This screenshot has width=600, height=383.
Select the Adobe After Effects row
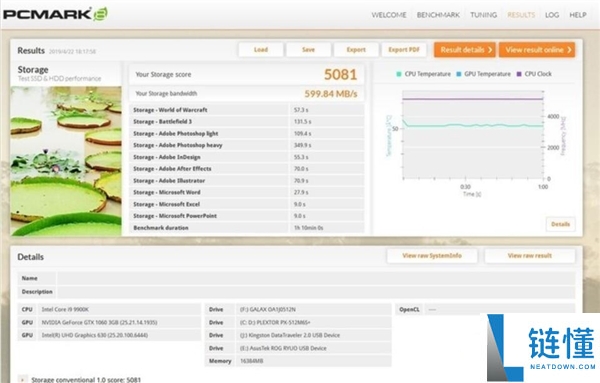point(247,169)
